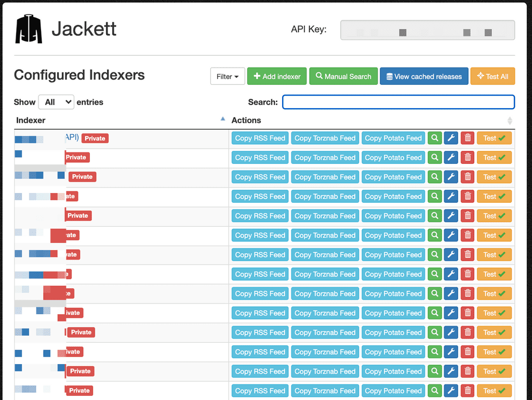Image resolution: width=532 pixels, height=400 pixels.
Task: Click the API Key text field
Action: click(427, 30)
